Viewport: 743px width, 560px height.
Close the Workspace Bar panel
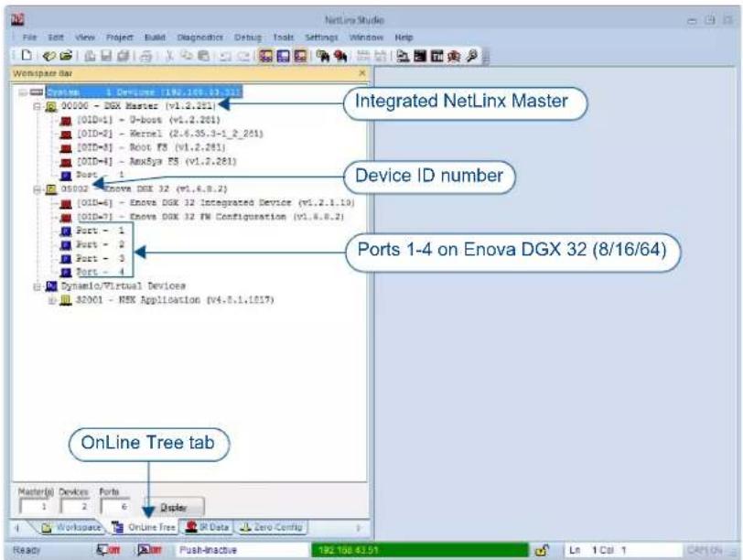pyautogui.click(x=362, y=73)
